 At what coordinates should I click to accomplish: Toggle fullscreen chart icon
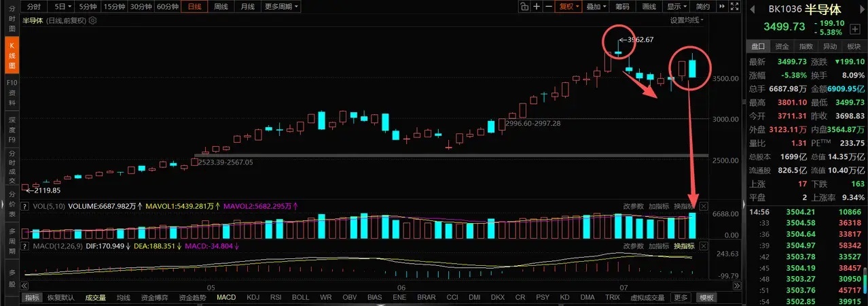[734, 6]
